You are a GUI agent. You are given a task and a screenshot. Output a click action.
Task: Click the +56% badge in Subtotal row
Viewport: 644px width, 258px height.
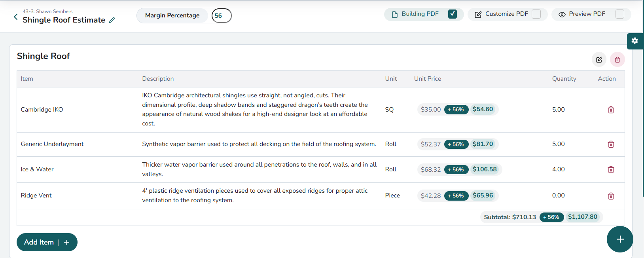pyautogui.click(x=551, y=217)
